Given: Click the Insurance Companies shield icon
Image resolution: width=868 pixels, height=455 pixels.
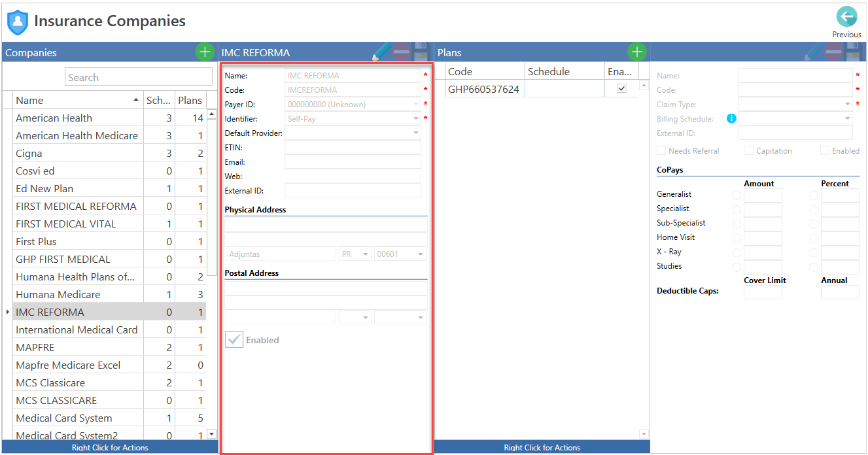Looking at the screenshot, I should point(18,22).
